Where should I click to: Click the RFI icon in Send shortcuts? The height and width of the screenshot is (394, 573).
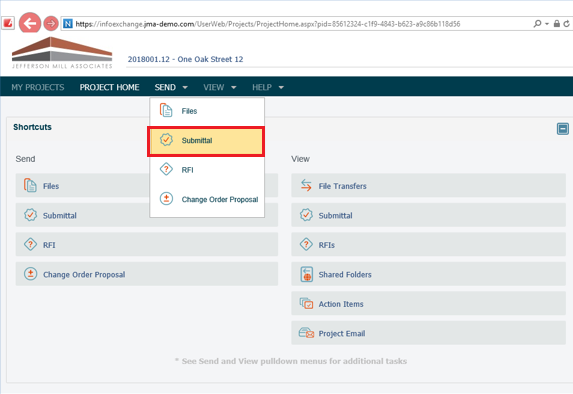pyautogui.click(x=30, y=244)
